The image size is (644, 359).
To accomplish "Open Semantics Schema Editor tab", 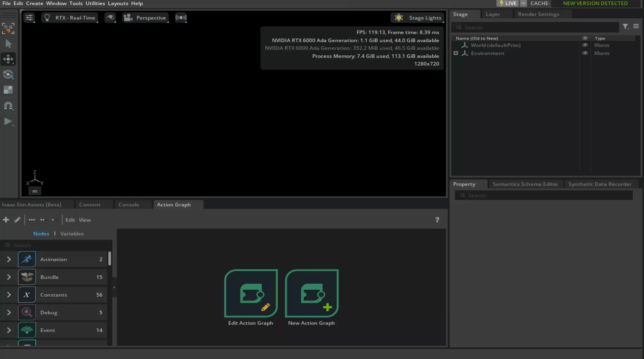I will [525, 184].
